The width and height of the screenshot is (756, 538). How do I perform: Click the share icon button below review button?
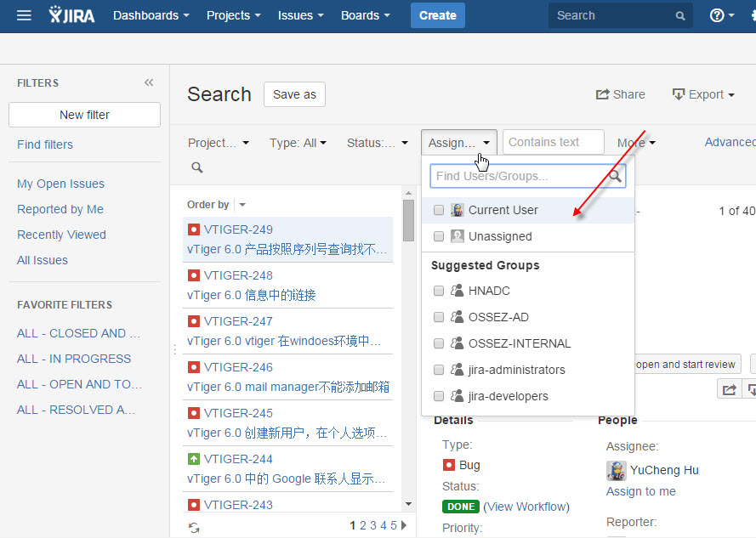point(730,389)
